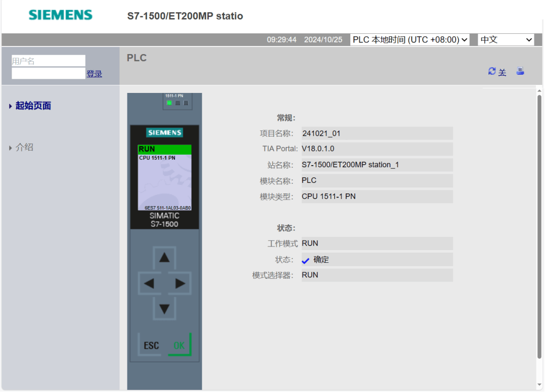Screen dimensions: 546x392
Task: Click the blue check mark beside 确定
Action: pyautogui.click(x=305, y=261)
